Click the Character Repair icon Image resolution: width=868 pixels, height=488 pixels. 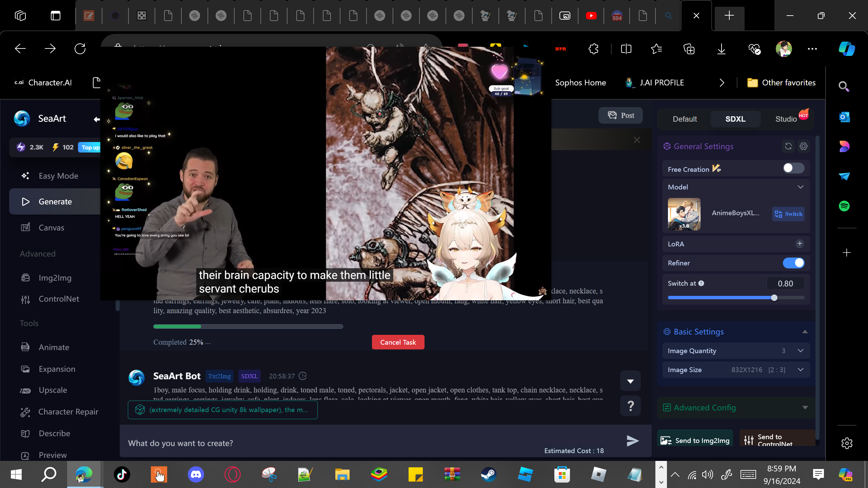pos(25,412)
